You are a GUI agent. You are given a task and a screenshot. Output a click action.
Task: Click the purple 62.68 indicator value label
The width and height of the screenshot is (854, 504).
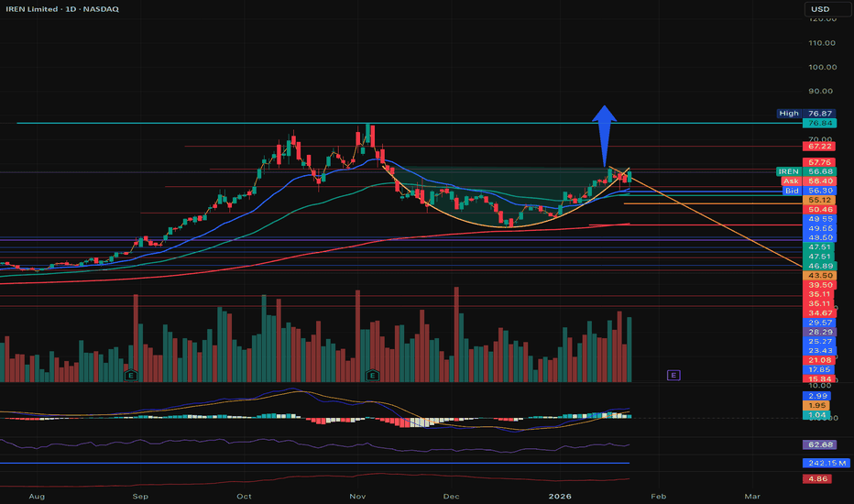click(819, 444)
